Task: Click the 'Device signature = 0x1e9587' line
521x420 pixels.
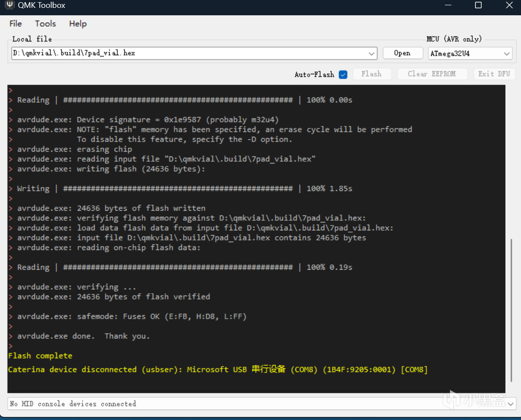Action: (x=148, y=119)
